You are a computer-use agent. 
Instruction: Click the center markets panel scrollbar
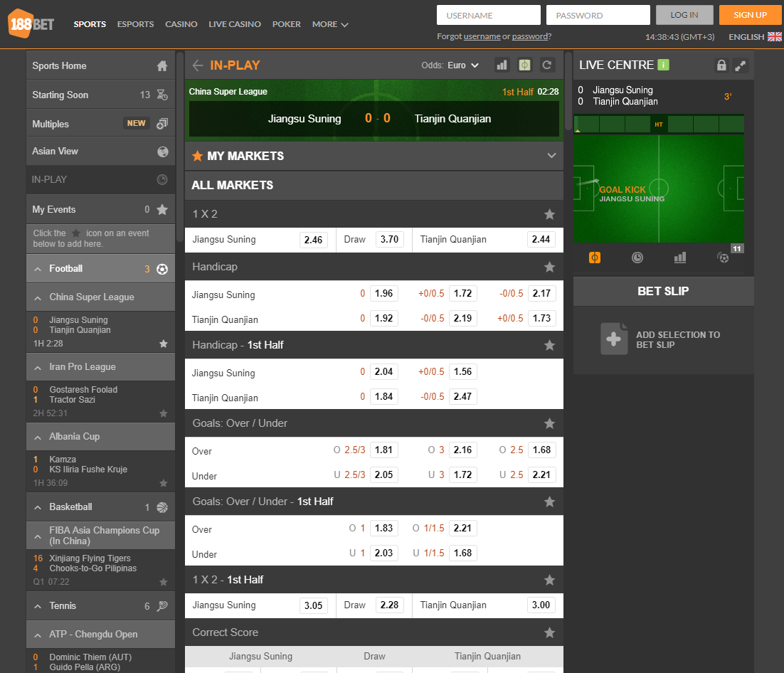(x=568, y=90)
